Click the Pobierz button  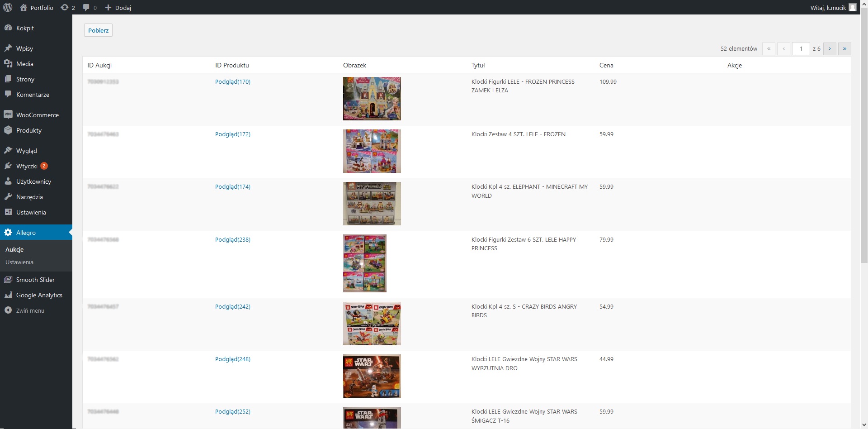98,30
